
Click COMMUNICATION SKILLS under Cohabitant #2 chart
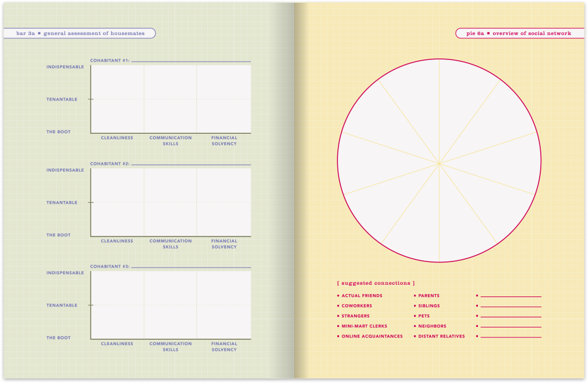tap(171, 244)
